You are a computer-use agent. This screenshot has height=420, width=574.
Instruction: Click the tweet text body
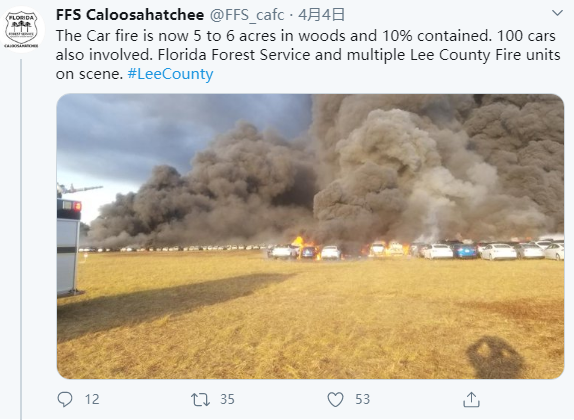coord(308,55)
